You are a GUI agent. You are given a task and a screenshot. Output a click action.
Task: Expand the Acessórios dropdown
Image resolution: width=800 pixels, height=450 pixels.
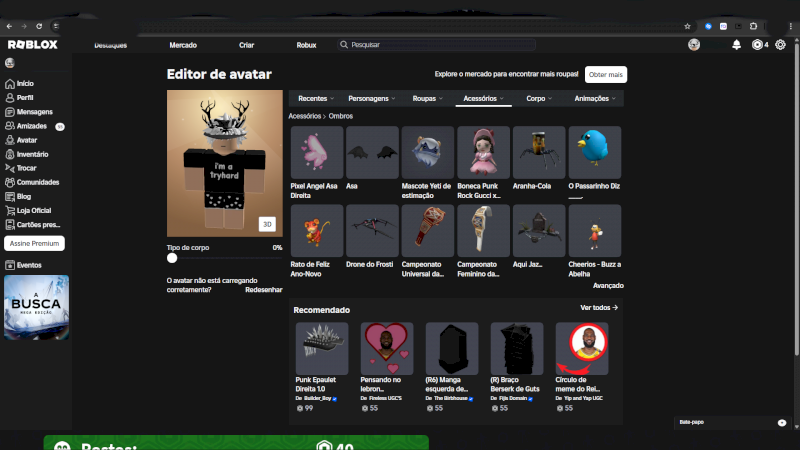click(483, 98)
